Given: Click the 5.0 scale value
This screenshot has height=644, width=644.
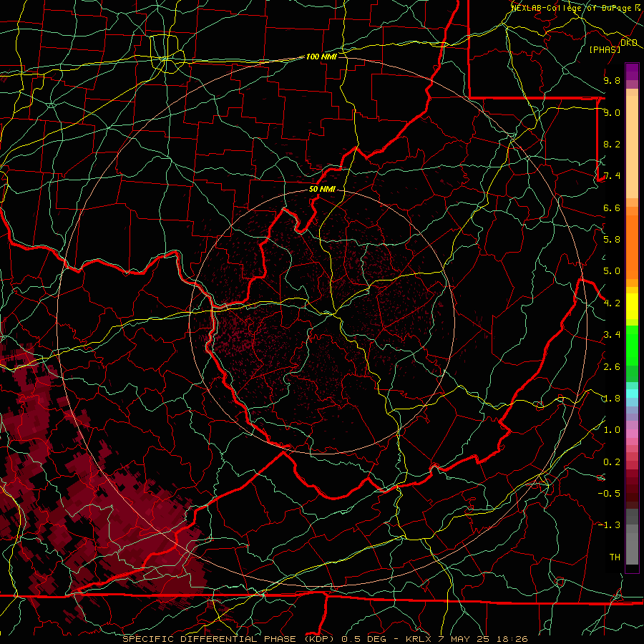Looking at the screenshot, I should pos(612,271).
